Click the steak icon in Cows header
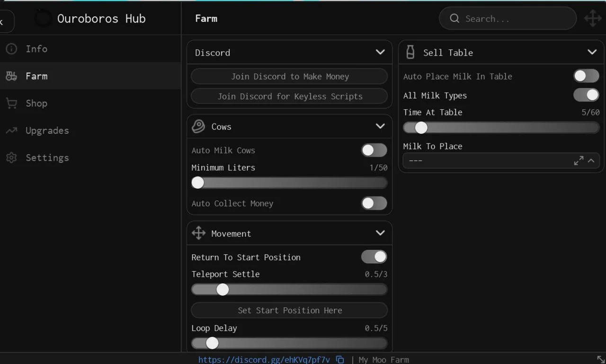This screenshot has height=364, width=606. 198,126
